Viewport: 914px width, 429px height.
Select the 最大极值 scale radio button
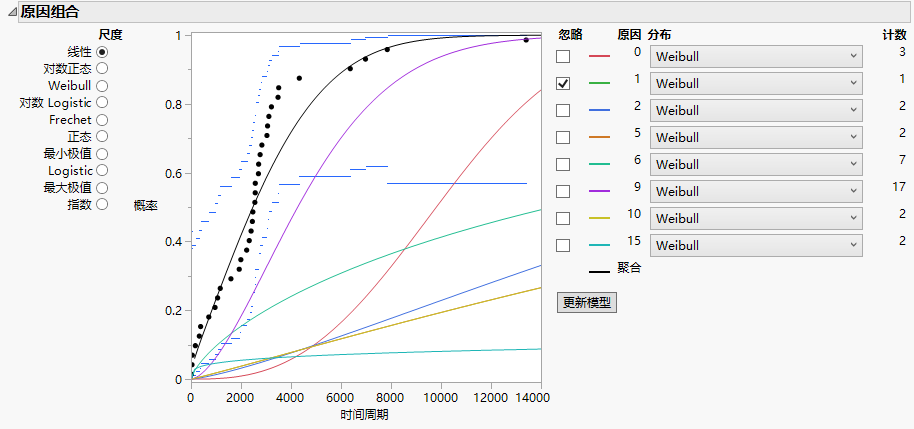point(102,188)
